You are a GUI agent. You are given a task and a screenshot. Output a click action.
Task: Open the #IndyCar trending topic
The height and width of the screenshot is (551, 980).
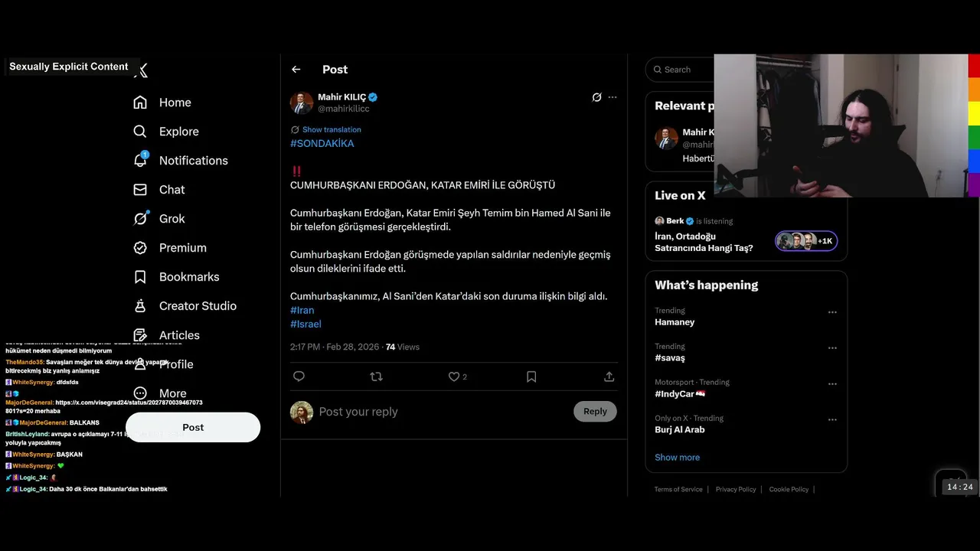coord(680,394)
